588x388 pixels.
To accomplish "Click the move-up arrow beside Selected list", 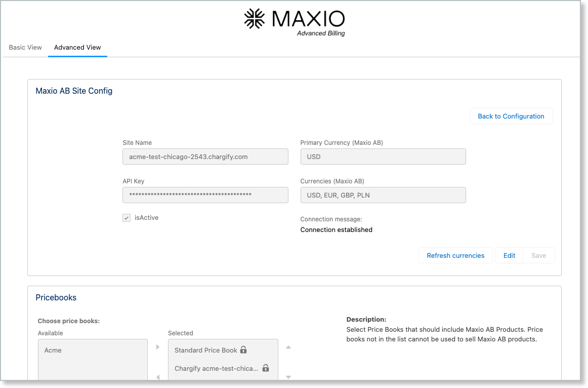I will click(x=288, y=347).
